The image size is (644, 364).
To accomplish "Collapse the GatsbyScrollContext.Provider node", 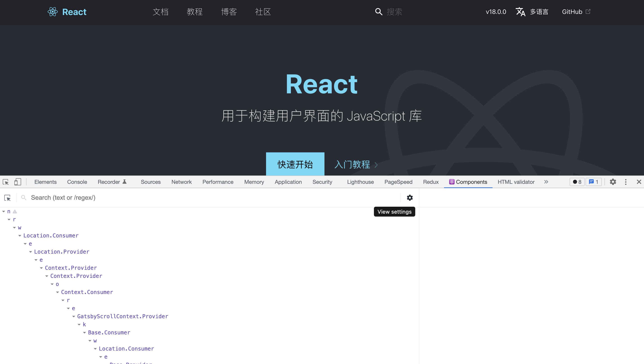I will pos(73,316).
